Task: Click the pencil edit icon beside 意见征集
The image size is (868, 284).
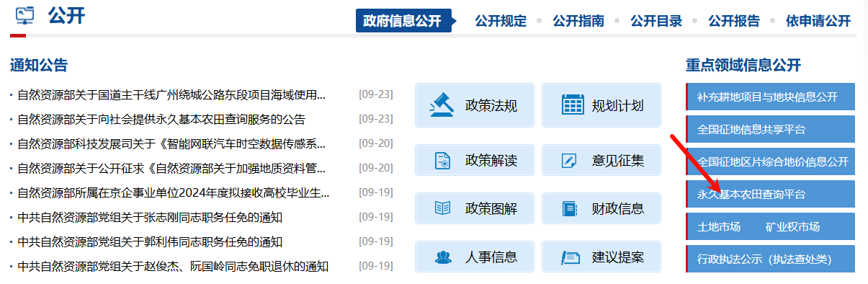Action: 569,160
